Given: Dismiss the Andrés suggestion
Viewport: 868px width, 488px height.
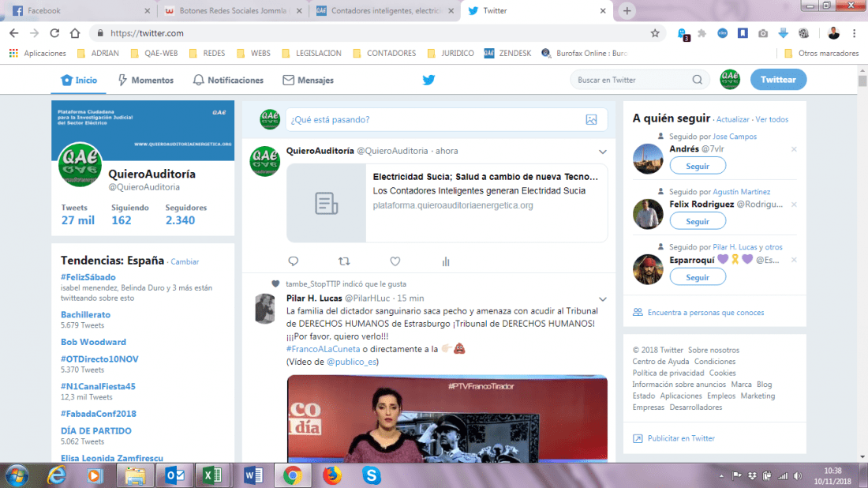Looking at the screenshot, I should (x=794, y=149).
